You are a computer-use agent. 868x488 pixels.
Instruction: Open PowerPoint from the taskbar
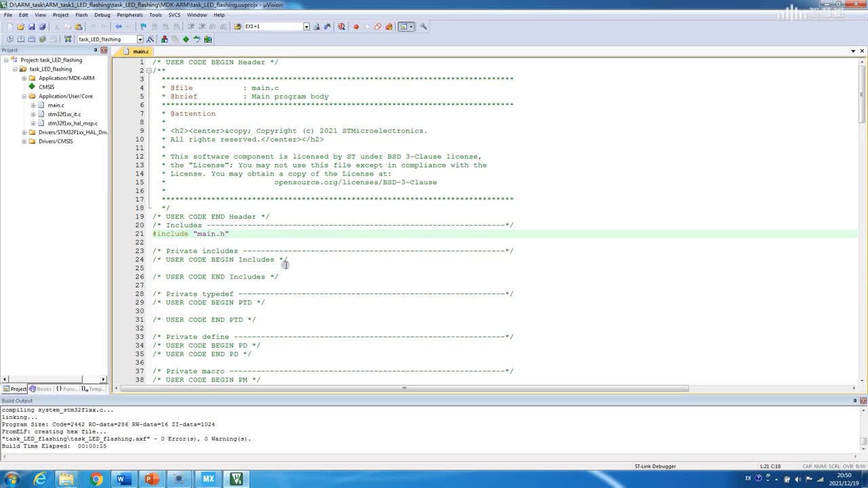(x=151, y=479)
